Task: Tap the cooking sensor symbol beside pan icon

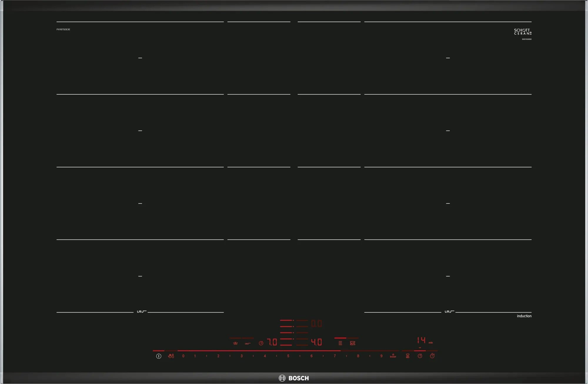Action: pos(235,343)
